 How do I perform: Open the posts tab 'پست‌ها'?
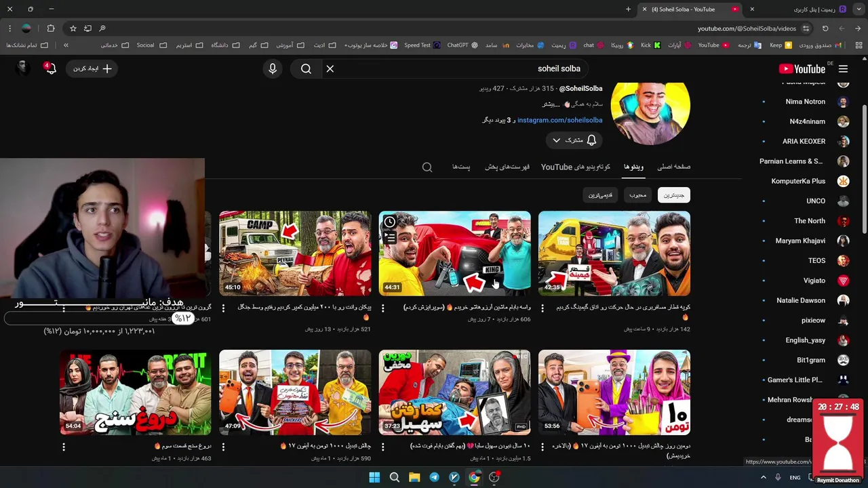coord(461,167)
